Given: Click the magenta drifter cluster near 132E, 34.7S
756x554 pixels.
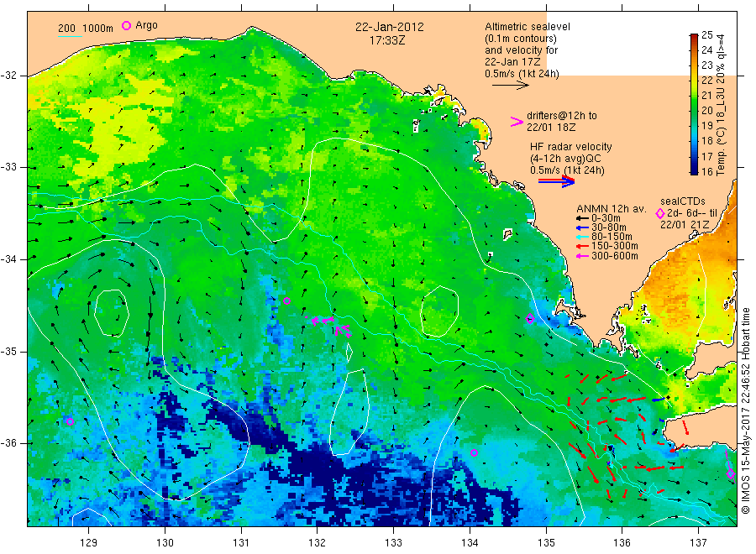Looking at the screenshot, I should tap(328, 325).
